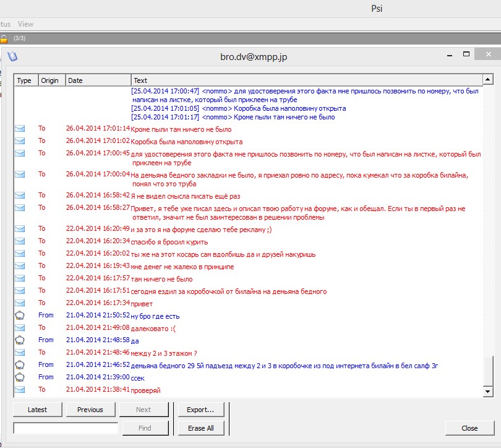Screen dimensions: 501x448
Task: Select message 'там ничего не было'
Action: point(161,279)
